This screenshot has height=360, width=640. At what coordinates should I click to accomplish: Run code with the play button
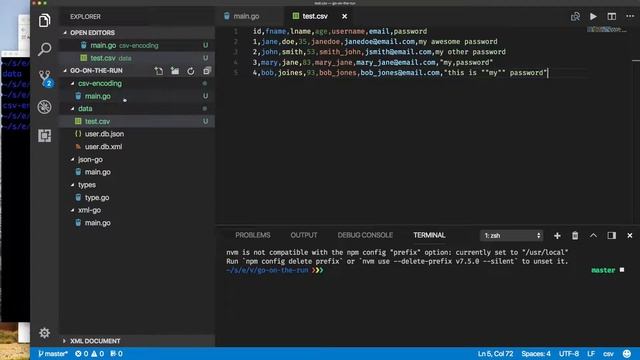[593, 16]
